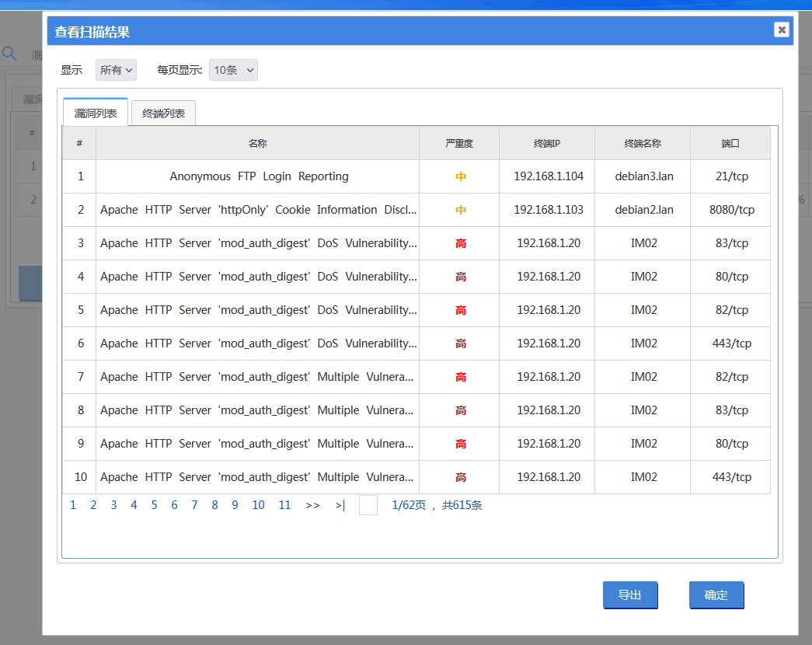812x645 pixels.
Task: Click the page number input box
Action: point(368,505)
